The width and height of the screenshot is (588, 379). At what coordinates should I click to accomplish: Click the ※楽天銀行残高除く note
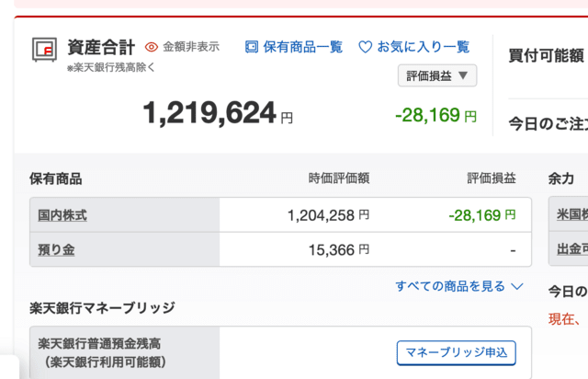pyautogui.click(x=110, y=67)
